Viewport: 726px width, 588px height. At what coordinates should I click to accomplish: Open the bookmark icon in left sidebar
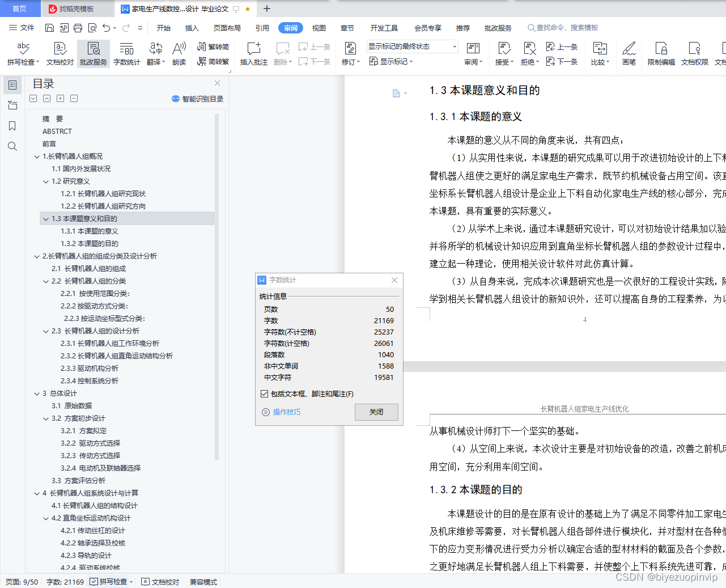pos(12,126)
